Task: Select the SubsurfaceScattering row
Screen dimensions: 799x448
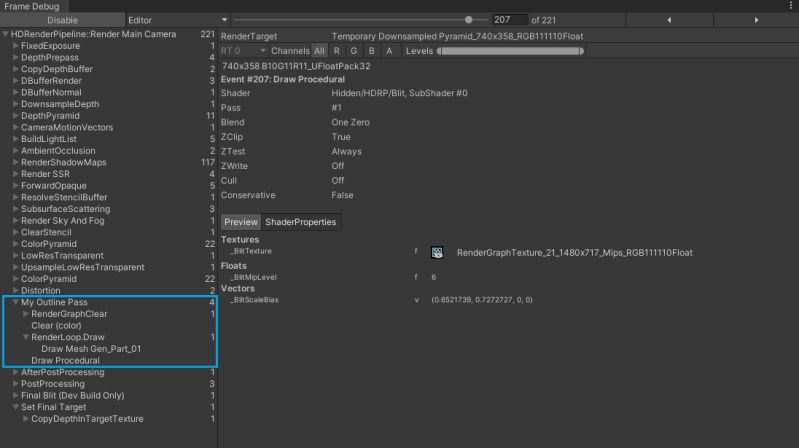Action: click(x=109, y=209)
